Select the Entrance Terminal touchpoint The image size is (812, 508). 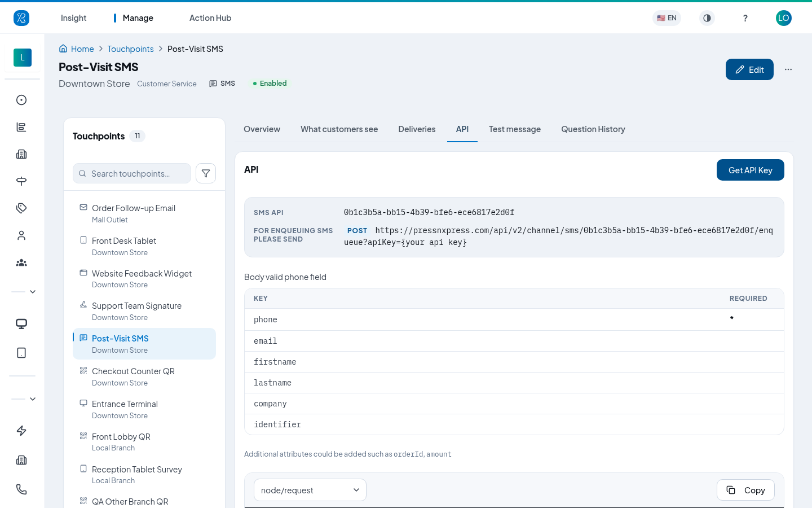144,409
